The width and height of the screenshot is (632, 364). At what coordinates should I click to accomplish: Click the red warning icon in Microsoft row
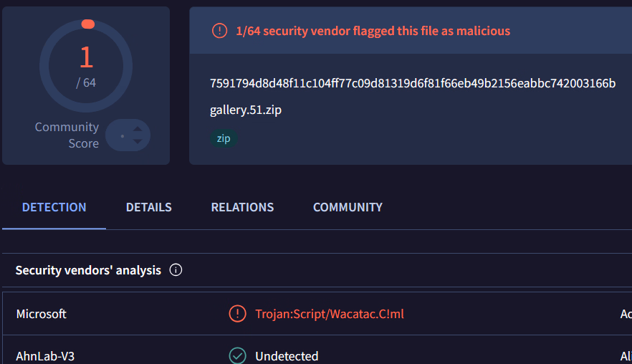click(x=236, y=314)
